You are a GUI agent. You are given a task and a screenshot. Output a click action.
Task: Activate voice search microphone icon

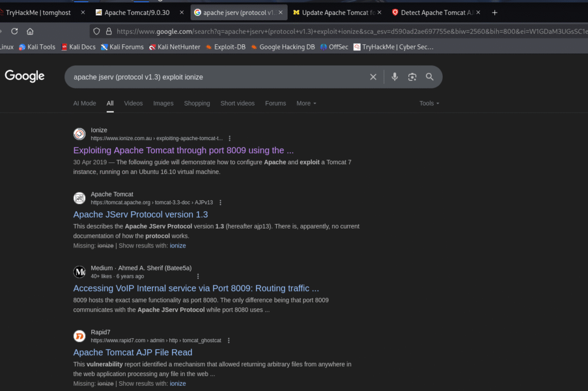pos(394,76)
